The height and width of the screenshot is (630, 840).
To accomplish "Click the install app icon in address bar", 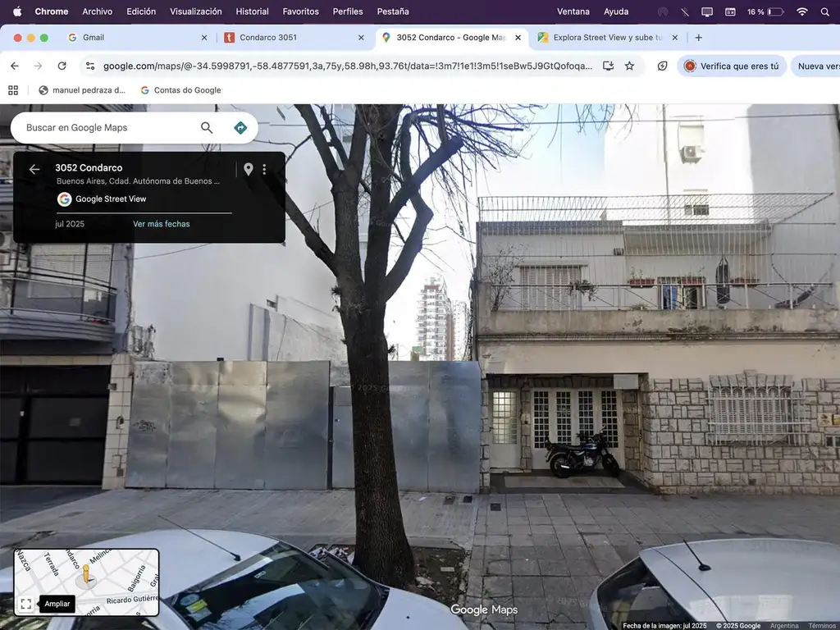I will [608, 66].
